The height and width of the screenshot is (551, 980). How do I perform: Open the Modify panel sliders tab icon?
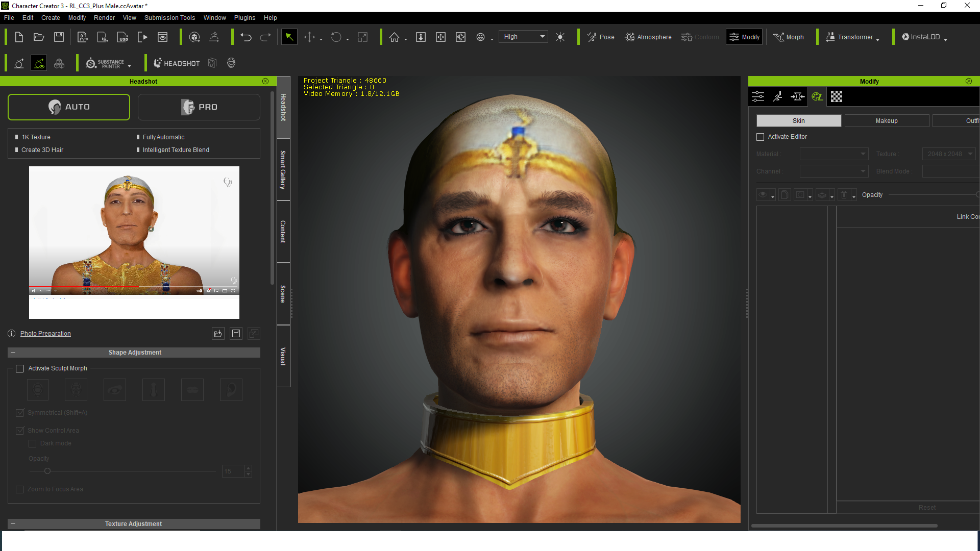click(x=758, y=96)
